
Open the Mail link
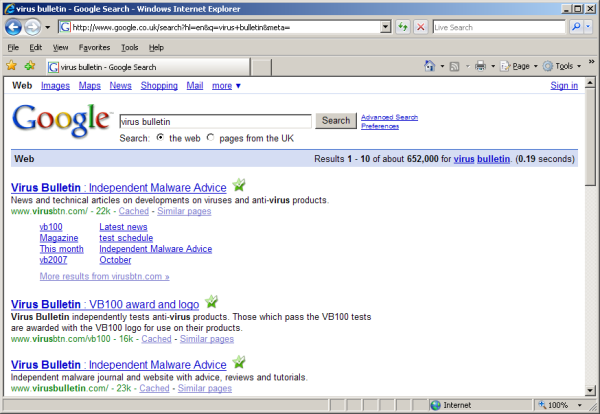point(195,86)
